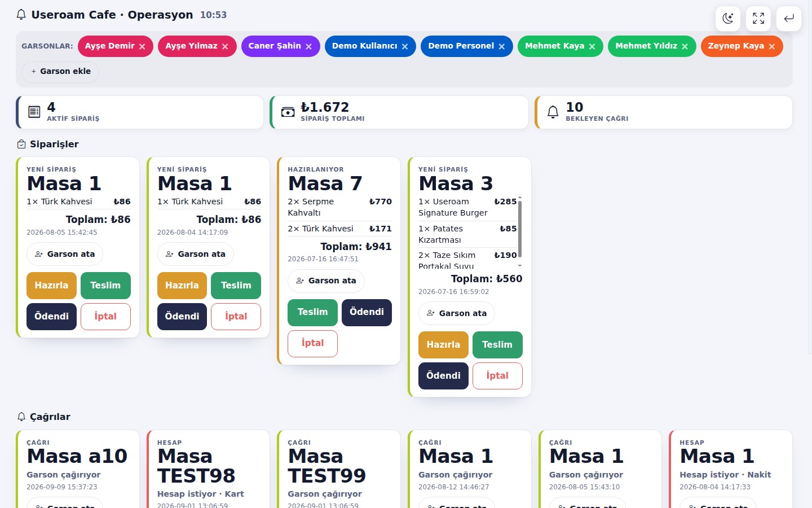Select the Masa a10 call card title
812x508 pixels.
pos(77,456)
